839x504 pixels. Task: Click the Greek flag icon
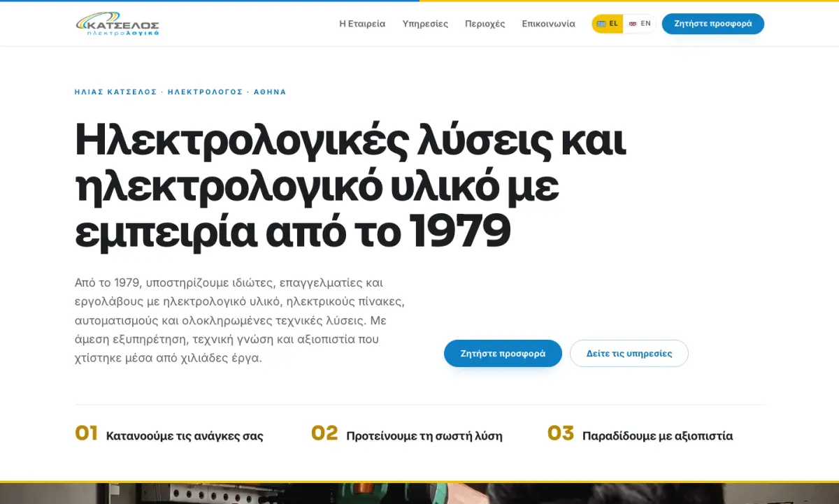tap(601, 24)
